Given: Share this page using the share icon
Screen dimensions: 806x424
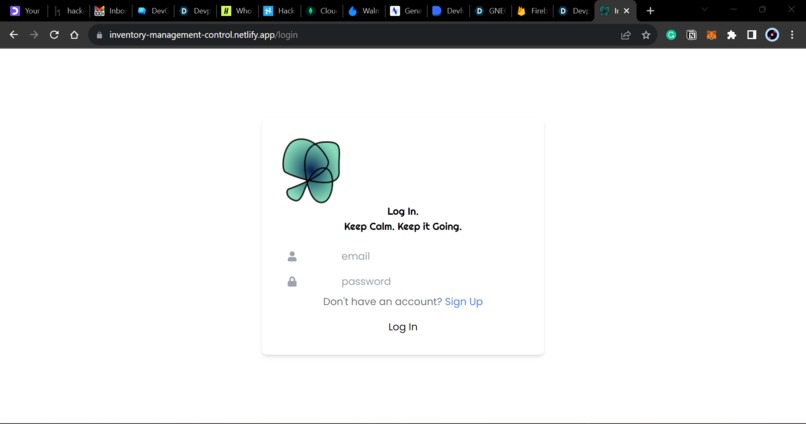Looking at the screenshot, I should (626, 35).
